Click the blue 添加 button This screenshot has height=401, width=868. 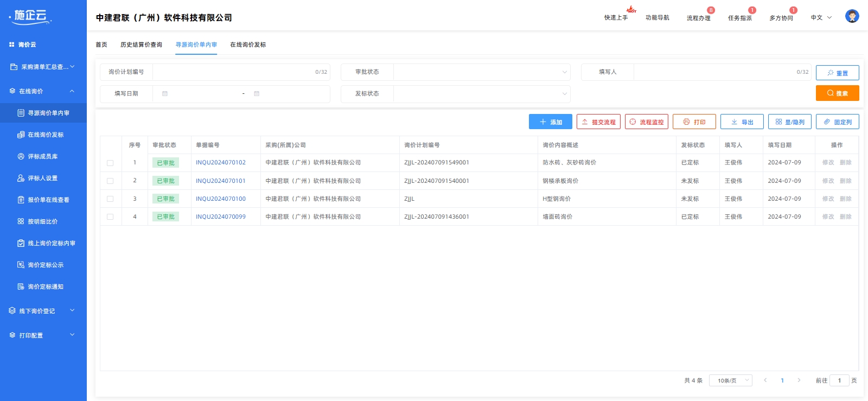(550, 122)
